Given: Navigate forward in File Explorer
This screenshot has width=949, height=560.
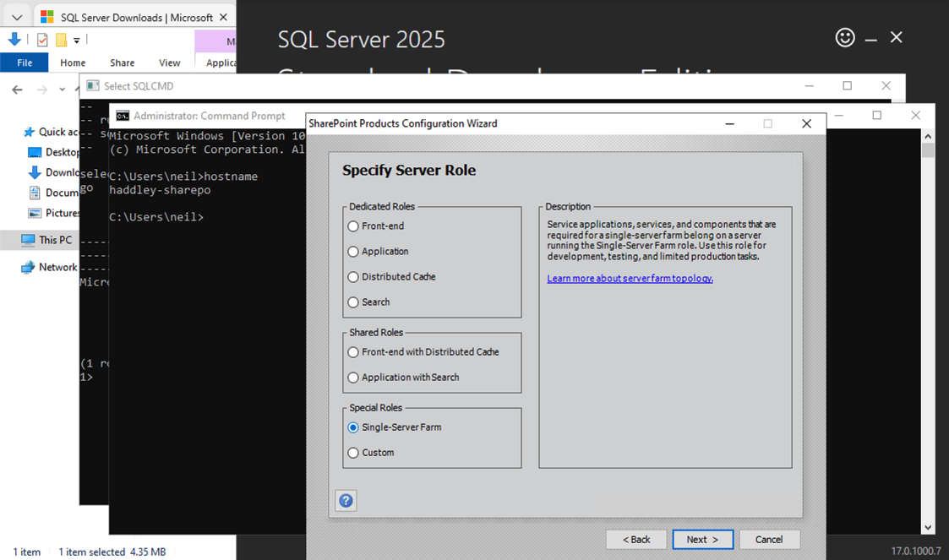Looking at the screenshot, I should click(41, 90).
